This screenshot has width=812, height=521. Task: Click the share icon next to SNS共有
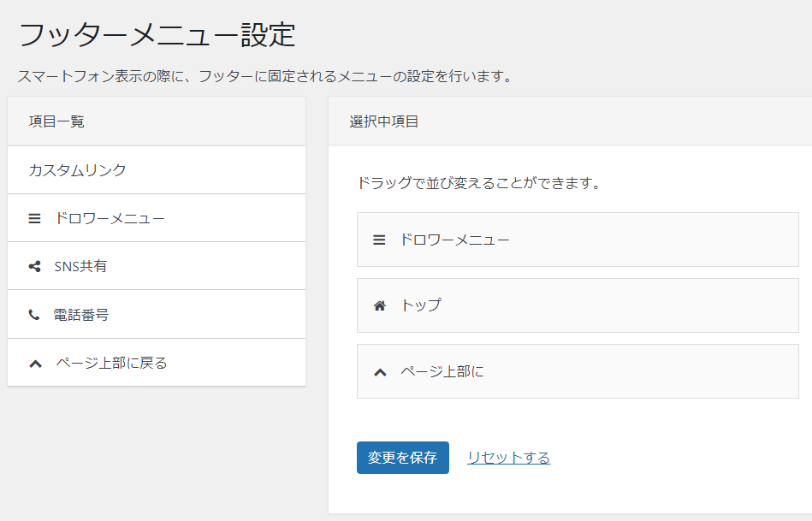[34, 266]
